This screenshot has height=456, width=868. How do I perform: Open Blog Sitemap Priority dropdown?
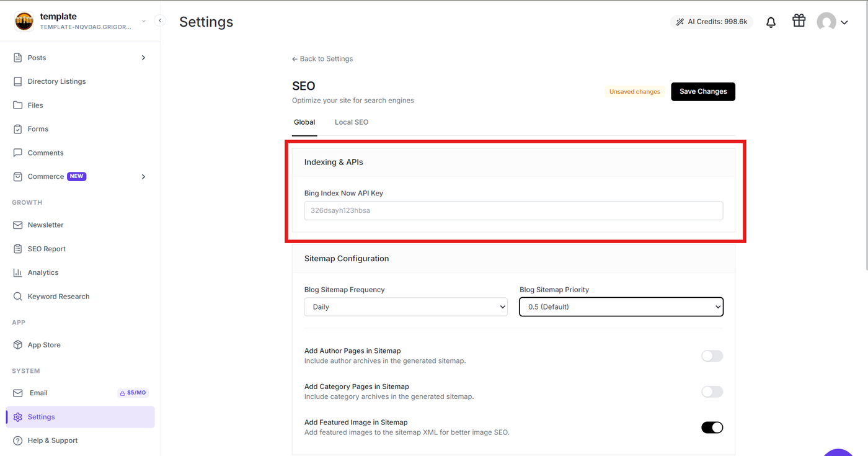click(x=621, y=306)
